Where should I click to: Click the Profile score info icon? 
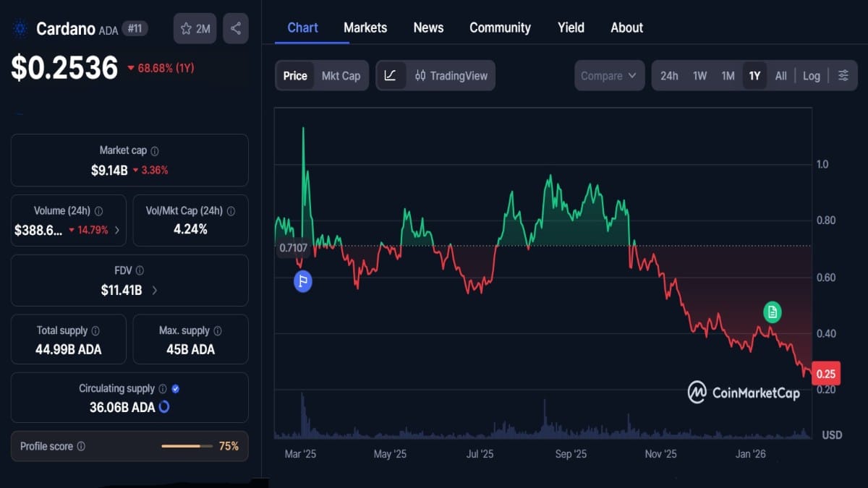click(81, 447)
